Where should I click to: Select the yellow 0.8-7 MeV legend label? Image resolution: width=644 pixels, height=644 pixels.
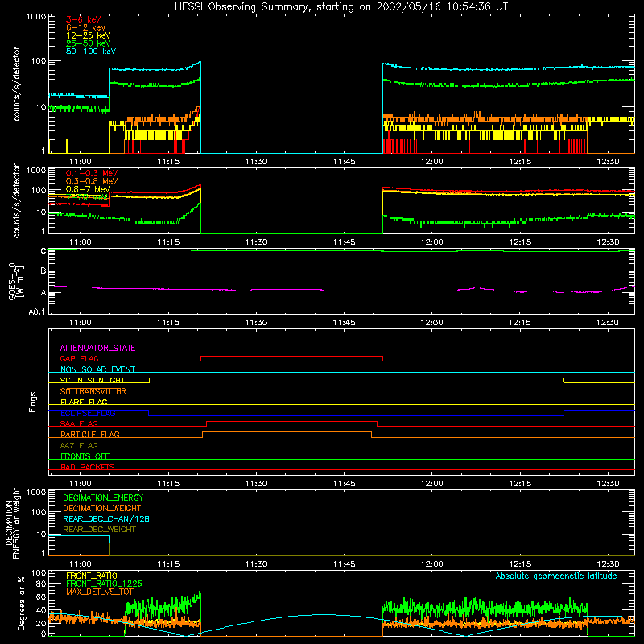coord(88,189)
